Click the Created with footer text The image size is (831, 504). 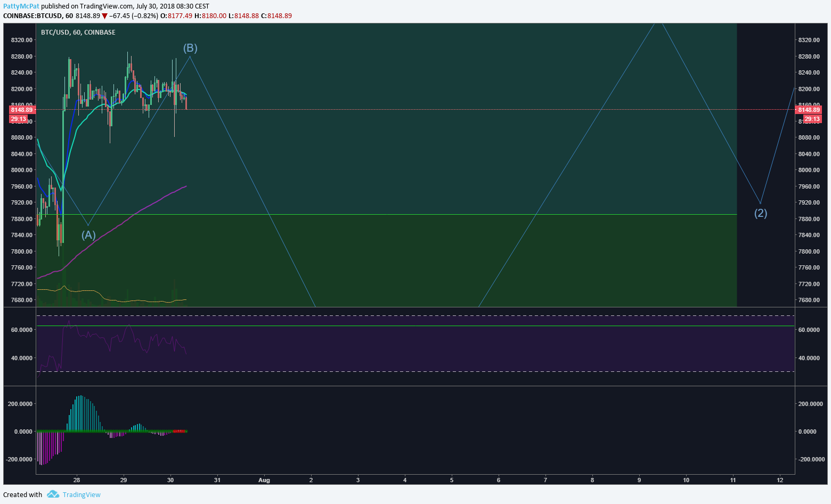(x=22, y=494)
